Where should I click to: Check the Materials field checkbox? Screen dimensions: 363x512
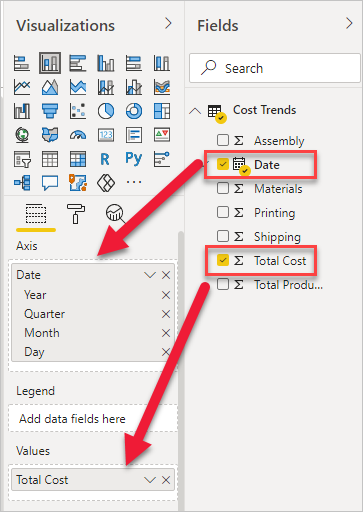click(x=223, y=188)
